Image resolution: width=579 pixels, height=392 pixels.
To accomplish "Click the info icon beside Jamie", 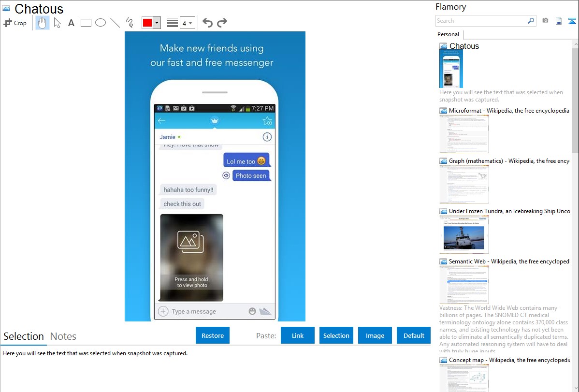I will pyautogui.click(x=267, y=137).
